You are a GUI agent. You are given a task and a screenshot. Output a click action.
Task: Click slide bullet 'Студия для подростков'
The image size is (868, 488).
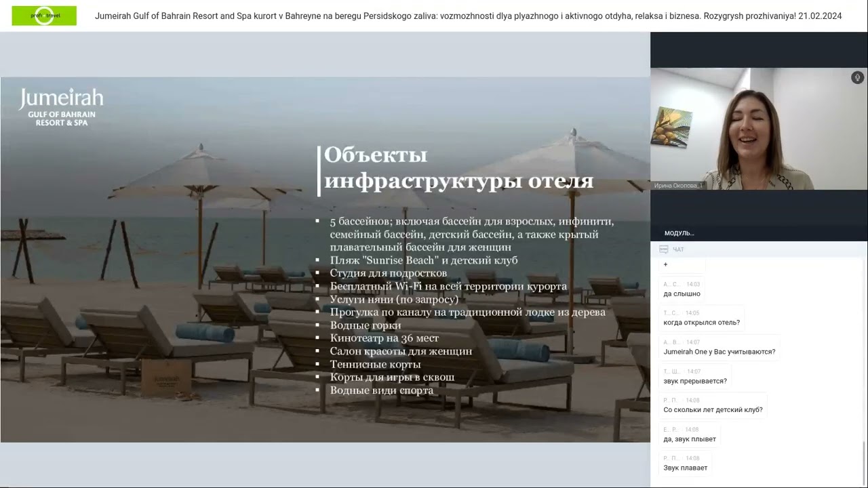(389, 273)
